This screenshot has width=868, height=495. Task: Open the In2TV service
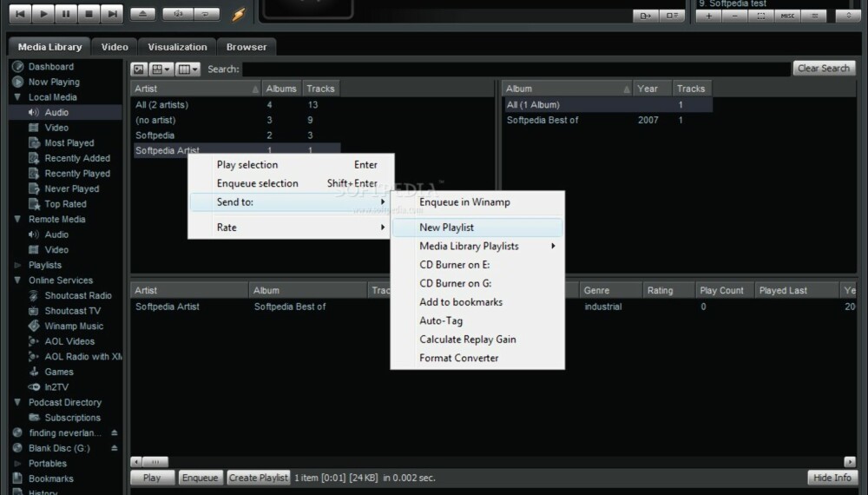56,387
